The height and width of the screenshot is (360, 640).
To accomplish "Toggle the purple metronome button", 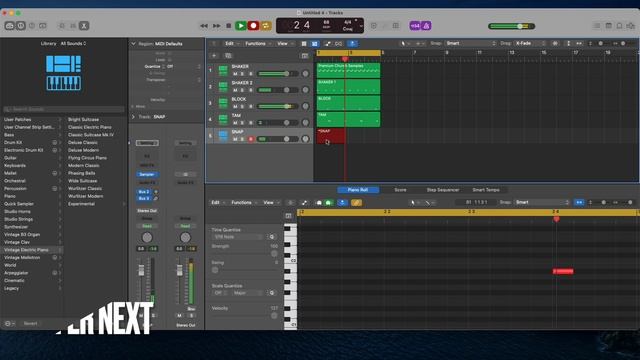I will (426, 26).
